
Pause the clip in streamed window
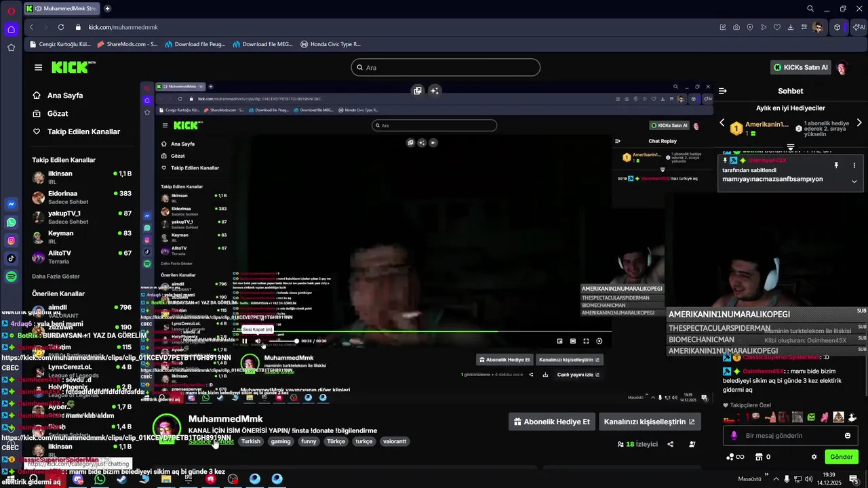[x=245, y=341]
